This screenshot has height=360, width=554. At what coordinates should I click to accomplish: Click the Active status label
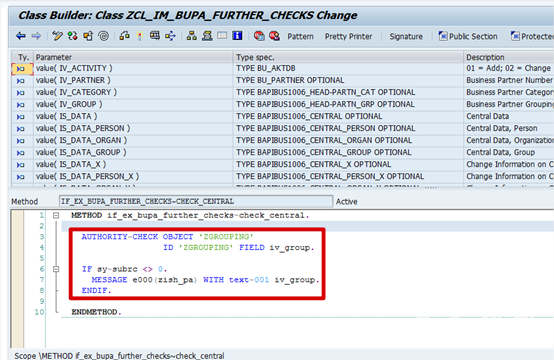[347, 202]
